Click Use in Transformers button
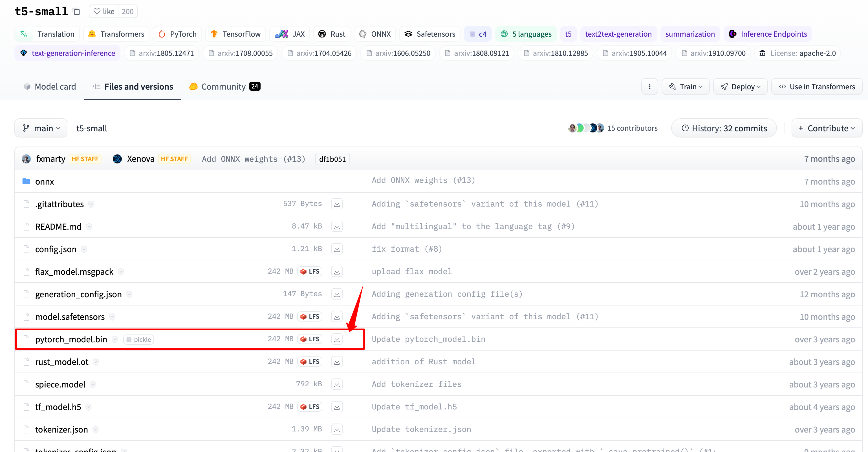The image size is (868, 452). [816, 87]
